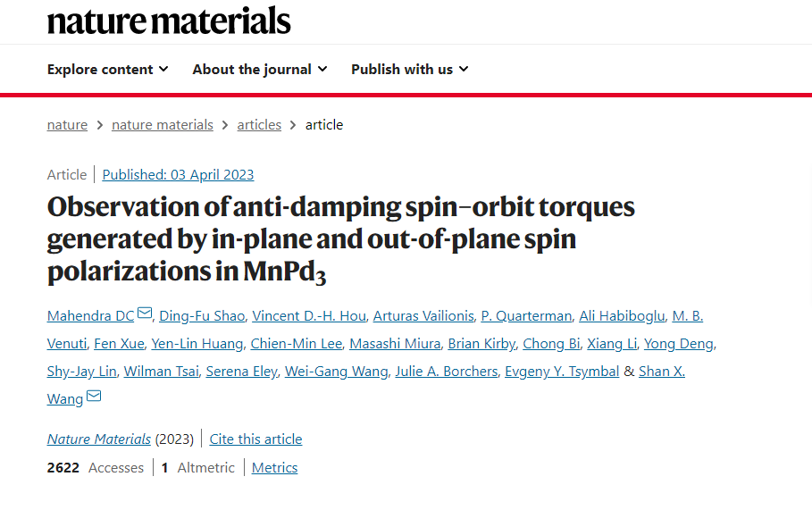Screen dimensions: 812x510
Task: Click the article title heading
Action: coord(340,239)
